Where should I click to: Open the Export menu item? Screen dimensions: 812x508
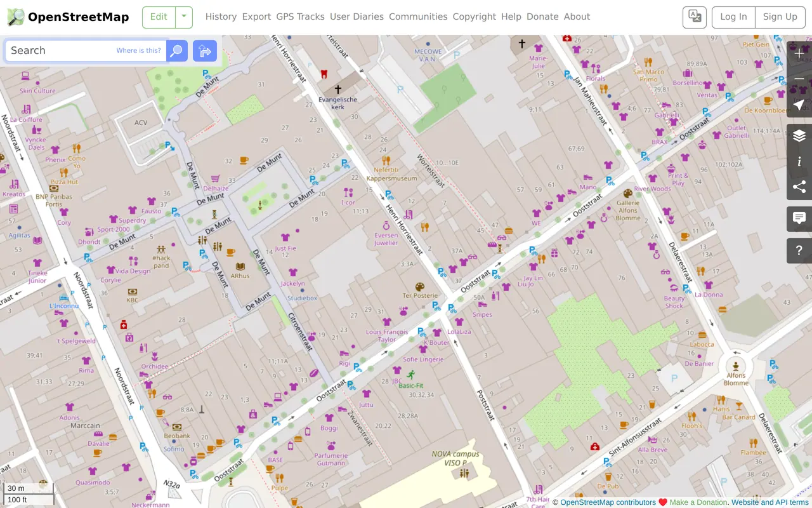click(256, 17)
